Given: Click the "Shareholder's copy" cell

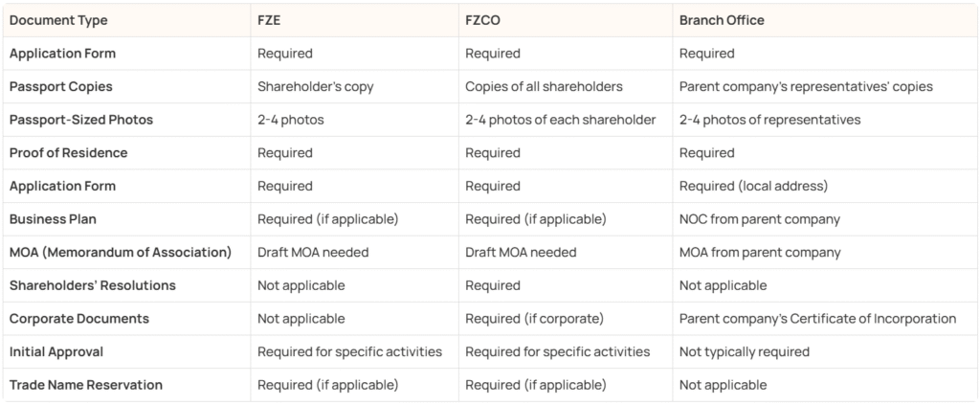Looking at the screenshot, I should pos(316,86).
